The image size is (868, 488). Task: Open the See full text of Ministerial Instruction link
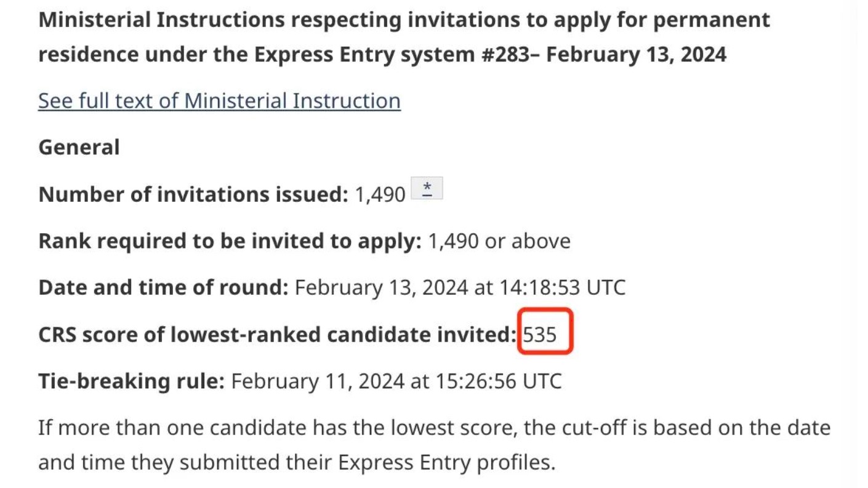pyautogui.click(x=219, y=100)
